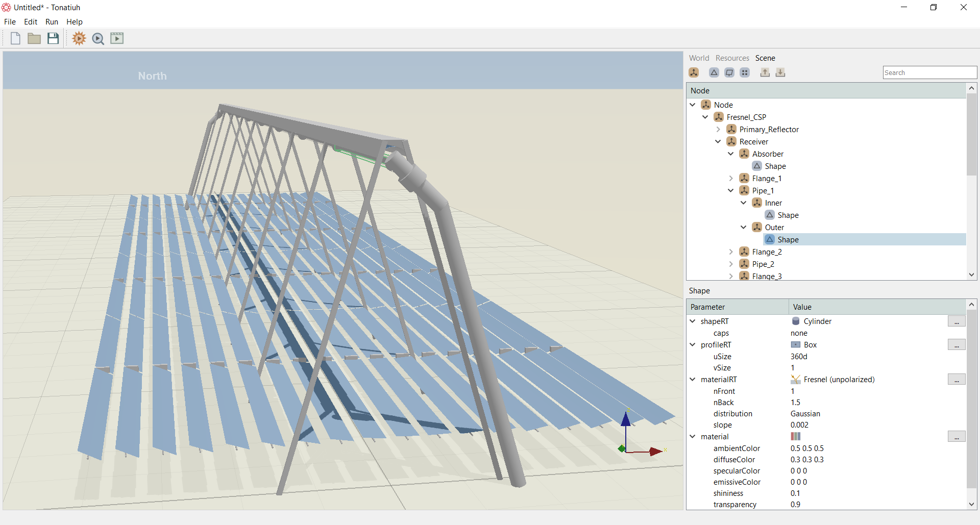Click the Fresnel material icon in materialRT value
This screenshot has height=525, width=980.
click(x=796, y=379)
